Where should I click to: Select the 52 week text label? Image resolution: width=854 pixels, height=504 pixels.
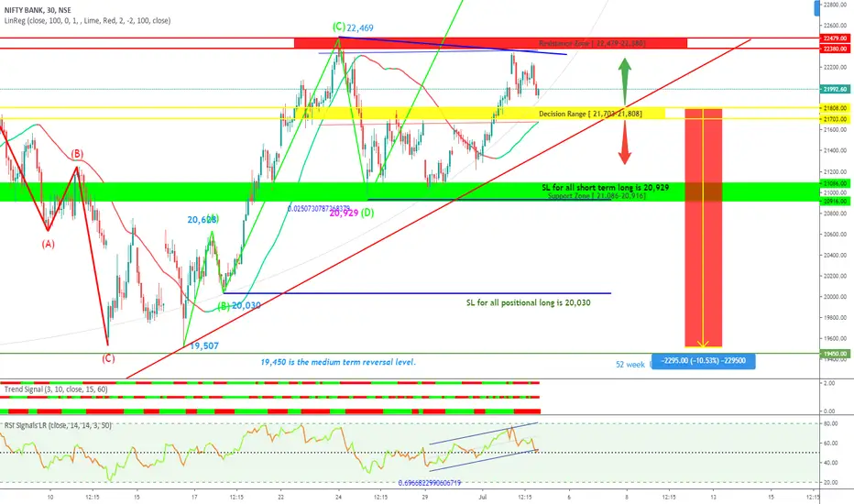(x=630, y=365)
